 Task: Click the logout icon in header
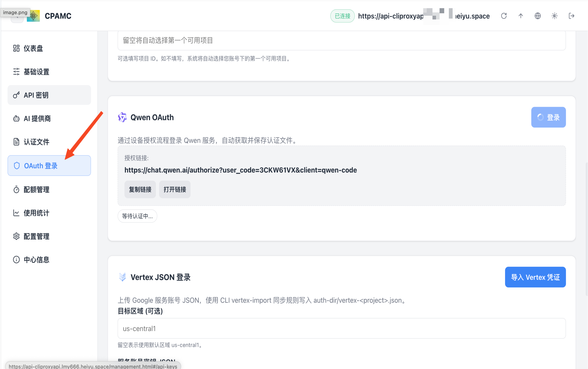[x=572, y=16]
